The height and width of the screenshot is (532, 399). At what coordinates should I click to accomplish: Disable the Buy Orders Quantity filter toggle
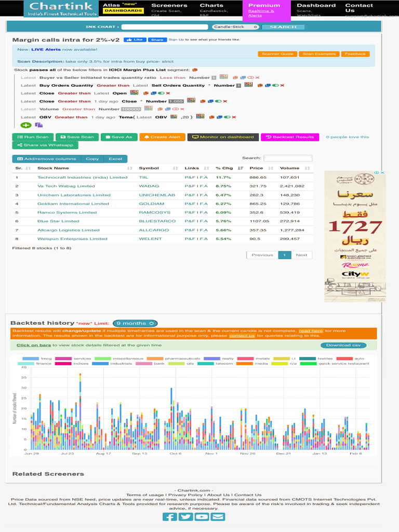click(275, 85)
